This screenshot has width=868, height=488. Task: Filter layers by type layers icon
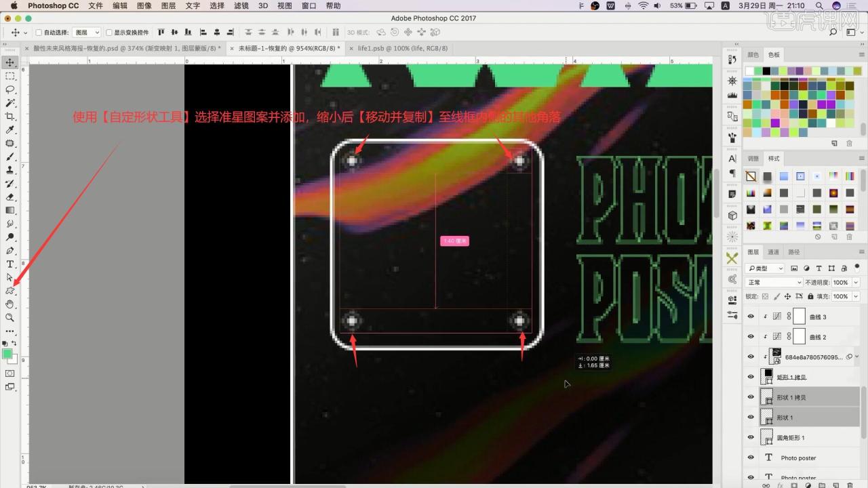(818, 268)
